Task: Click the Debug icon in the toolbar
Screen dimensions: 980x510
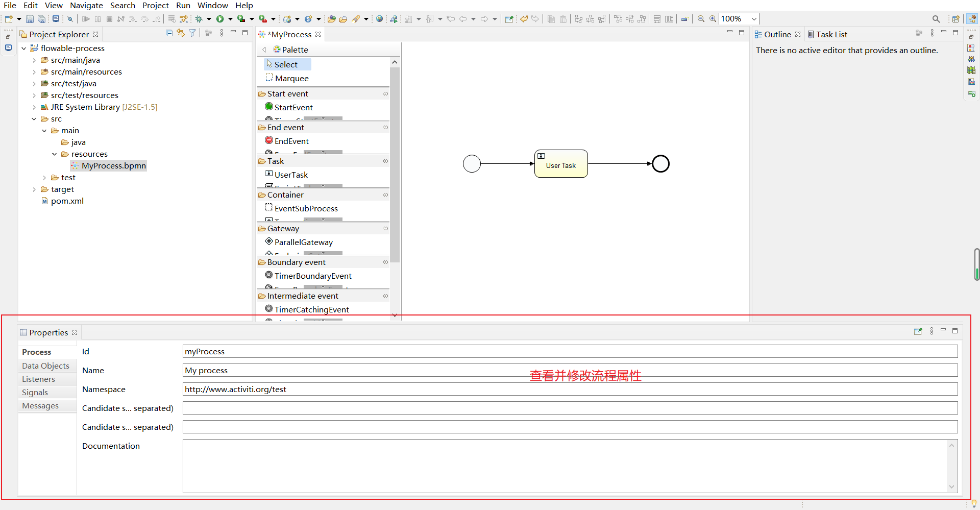Action: (x=199, y=19)
